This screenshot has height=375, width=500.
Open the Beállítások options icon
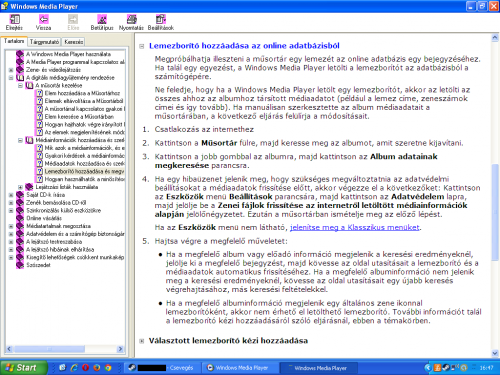[x=161, y=19]
